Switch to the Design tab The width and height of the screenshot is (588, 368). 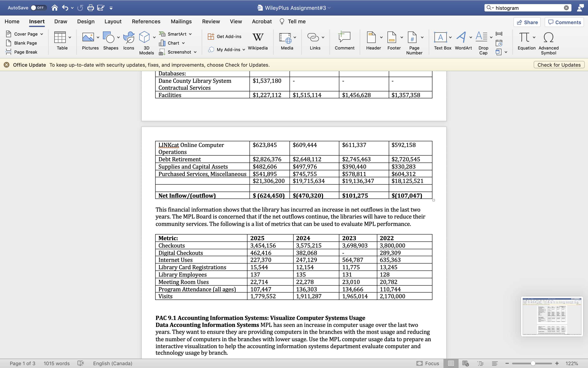click(86, 21)
